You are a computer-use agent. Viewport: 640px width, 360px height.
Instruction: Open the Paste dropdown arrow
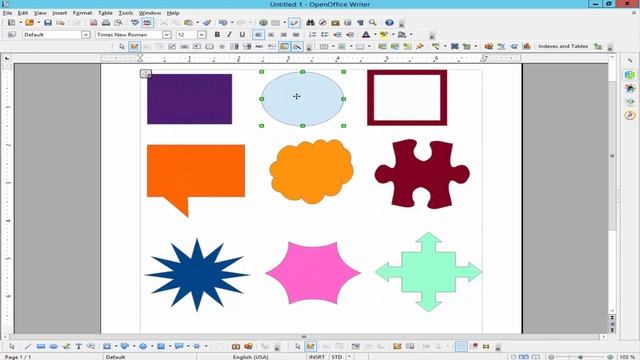click(197, 23)
